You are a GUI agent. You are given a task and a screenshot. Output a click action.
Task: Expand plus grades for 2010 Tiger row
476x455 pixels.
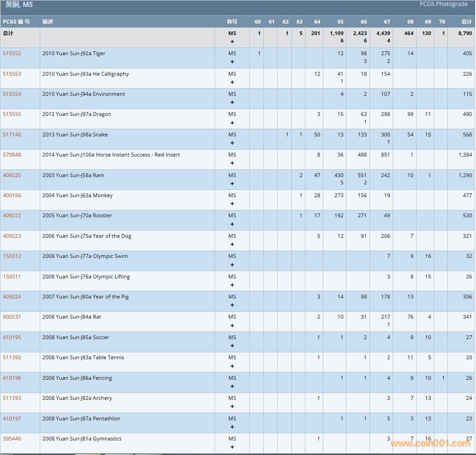coord(232,62)
